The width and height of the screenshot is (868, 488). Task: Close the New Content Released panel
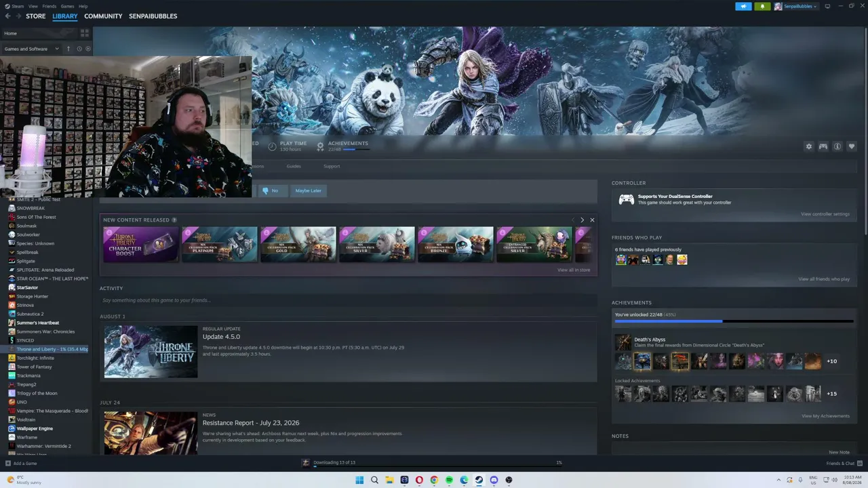pos(592,220)
